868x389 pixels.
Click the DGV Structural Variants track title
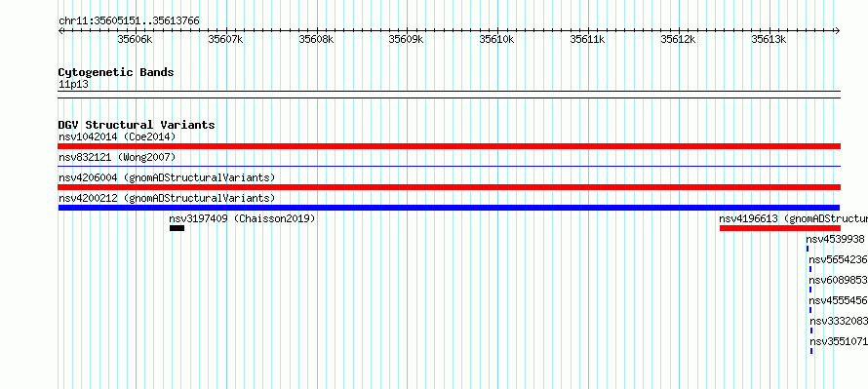coord(137,125)
